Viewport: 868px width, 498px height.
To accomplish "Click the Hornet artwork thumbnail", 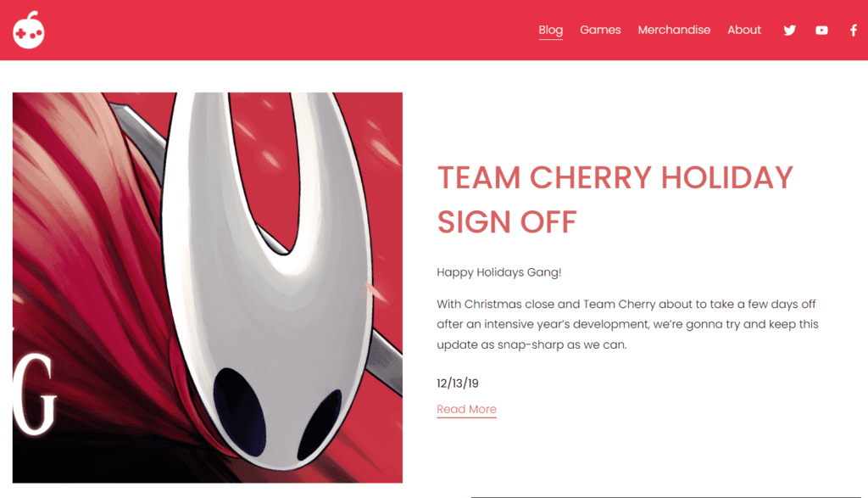I will [208, 288].
